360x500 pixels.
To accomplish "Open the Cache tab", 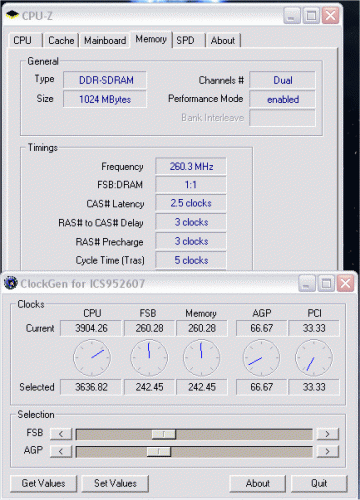I will point(61,41).
